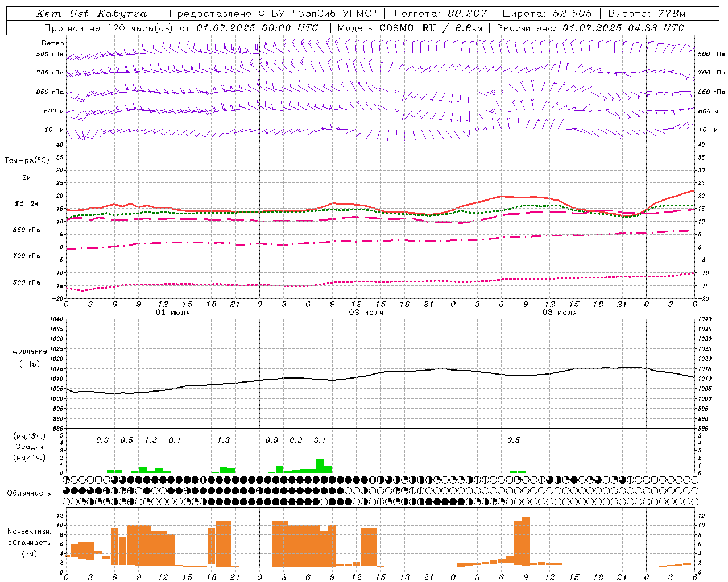Select the 700 гПа dash-dot legend line sample
This screenshot has height=582, width=728.
(x=25, y=263)
